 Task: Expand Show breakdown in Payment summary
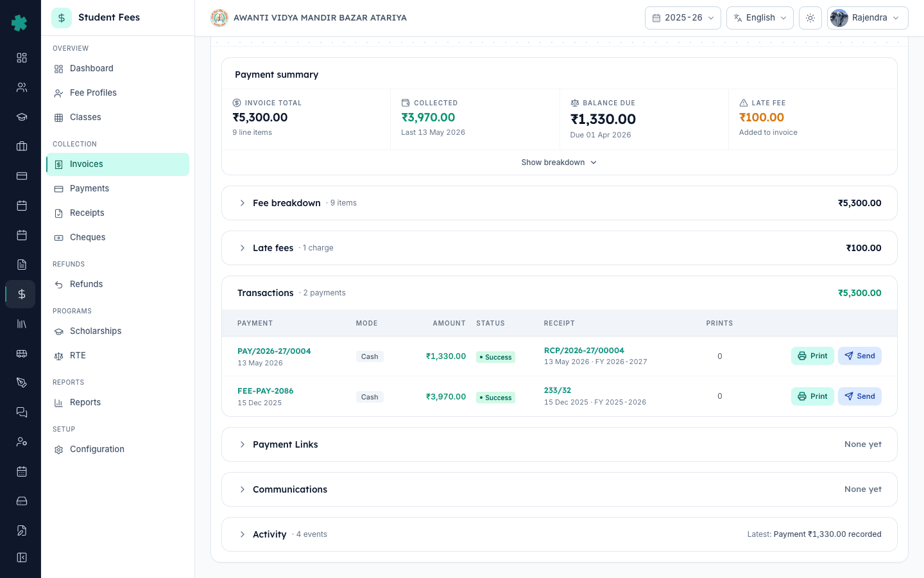click(x=559, y=162)
